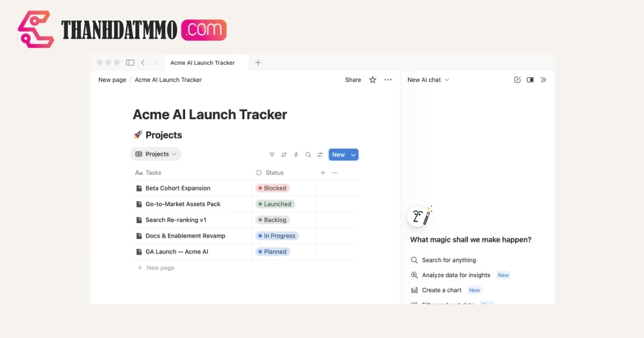
Task: Click New page breadcrumb link
Action: 112,80
